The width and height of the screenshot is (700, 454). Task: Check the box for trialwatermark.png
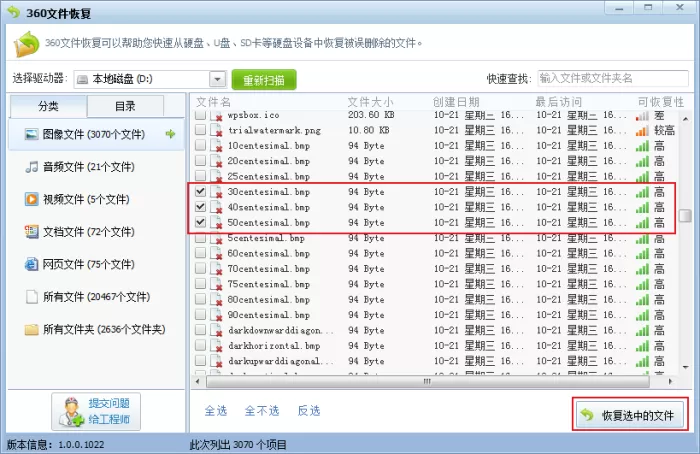[x=200, y=129]
